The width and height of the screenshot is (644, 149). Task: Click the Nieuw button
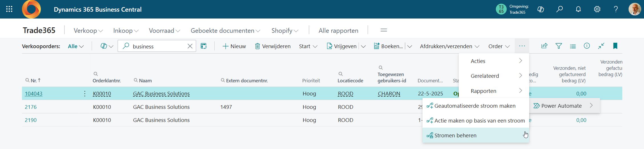tap(234, 46)
